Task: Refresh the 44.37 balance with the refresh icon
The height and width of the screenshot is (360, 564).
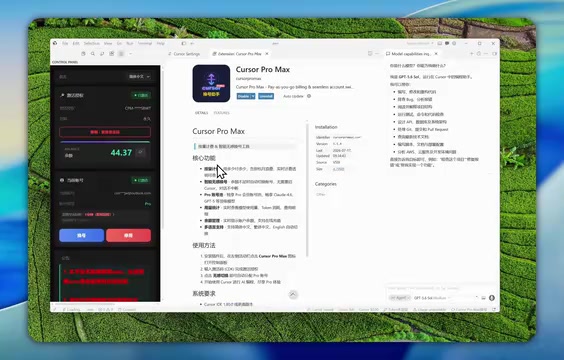Action: (x=141, y=152)
